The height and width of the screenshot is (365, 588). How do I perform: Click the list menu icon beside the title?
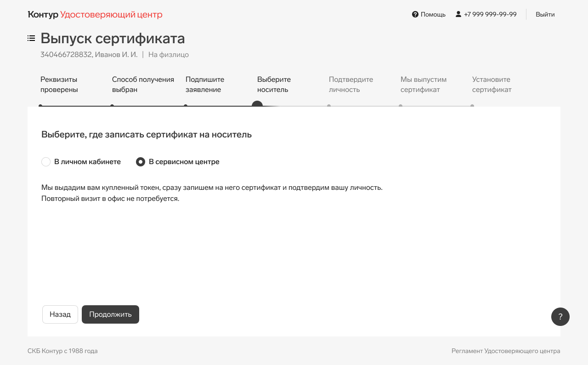pos(31,38)
